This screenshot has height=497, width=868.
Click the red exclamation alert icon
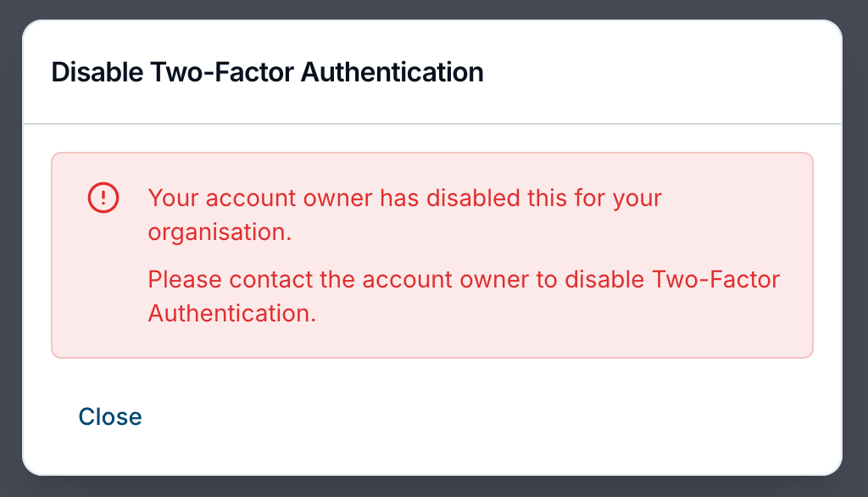pos(103,198)
